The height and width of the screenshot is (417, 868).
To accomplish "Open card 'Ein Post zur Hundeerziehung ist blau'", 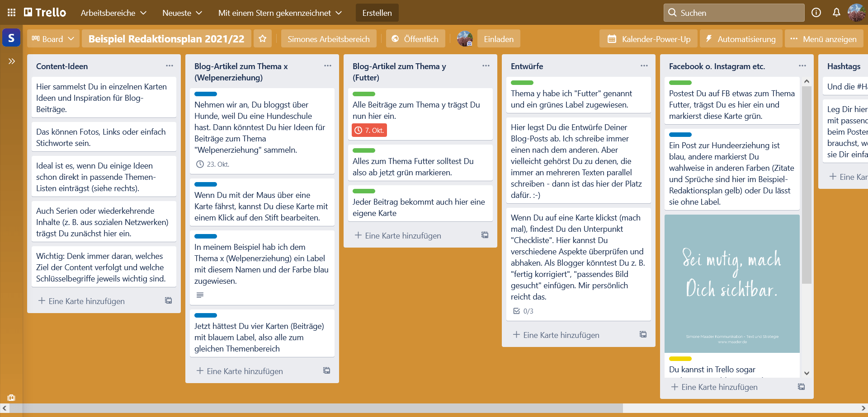I will point(732,169).
